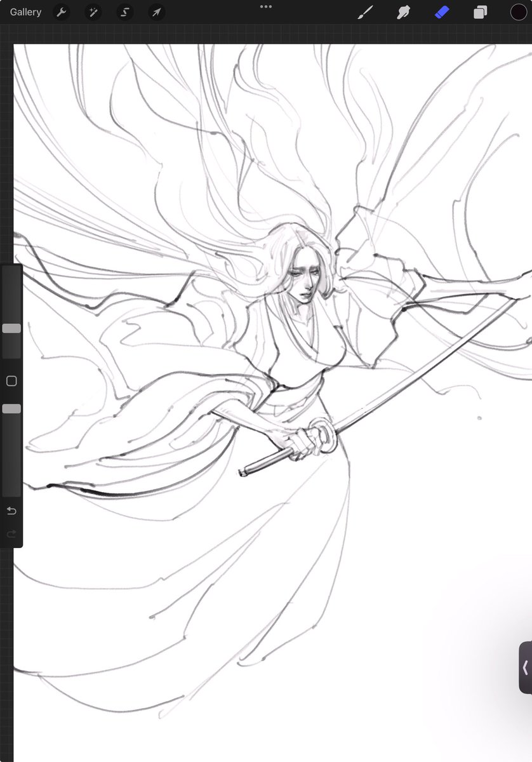Select the Eraser tool

pyautogui.click(x=442, y=12)
